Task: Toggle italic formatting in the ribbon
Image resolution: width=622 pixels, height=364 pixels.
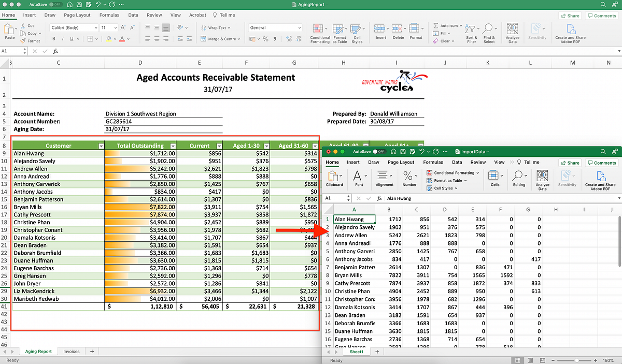Action: (x=63, y=39)
